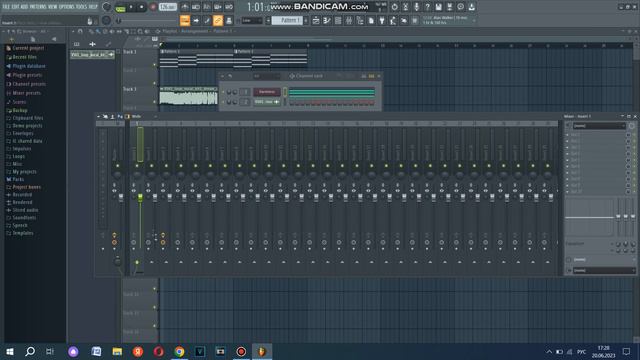
Task: Select the Playlist paint brush tool
Action: (98, 31)
